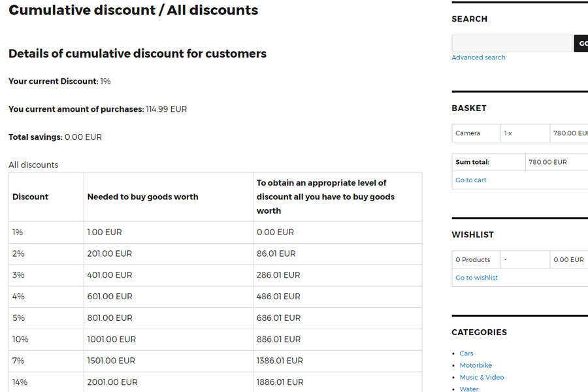The image size is (588, 392).
Task: Follow the Go to cart link
Action: pyautogui.click(x=470, y=180)
